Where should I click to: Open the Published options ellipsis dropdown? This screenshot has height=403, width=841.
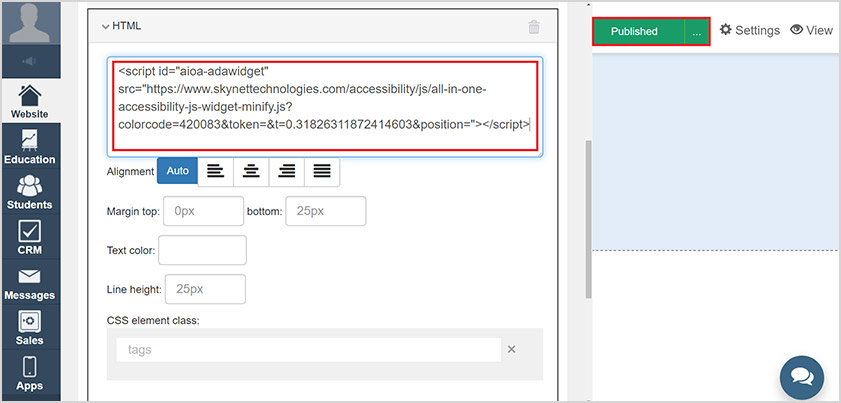tap(697, 32)
